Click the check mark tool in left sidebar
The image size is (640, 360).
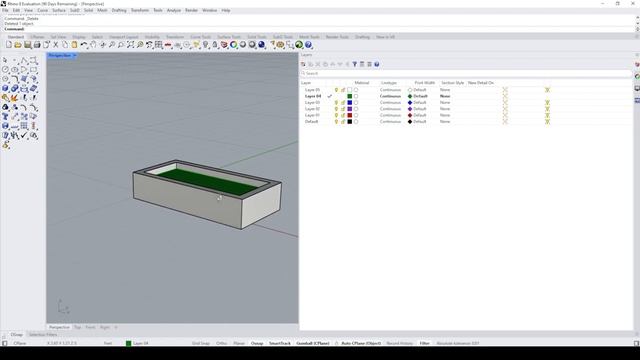click(24, 136)
